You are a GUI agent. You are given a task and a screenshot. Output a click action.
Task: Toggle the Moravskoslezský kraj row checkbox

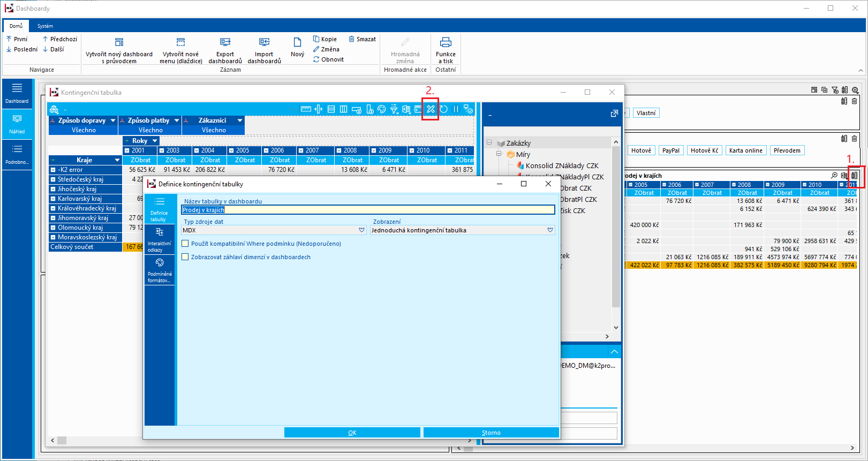[53, 237]
